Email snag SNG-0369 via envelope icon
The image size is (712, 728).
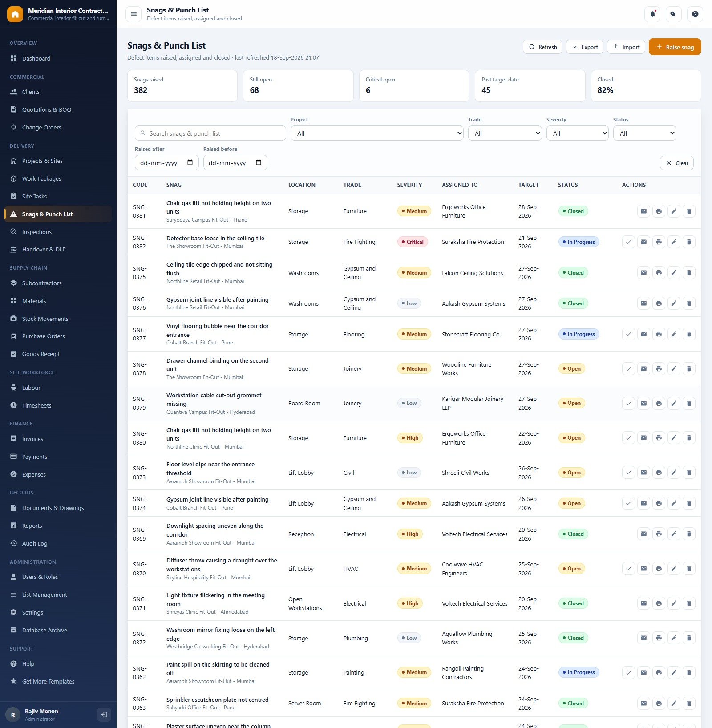point(643,534)
